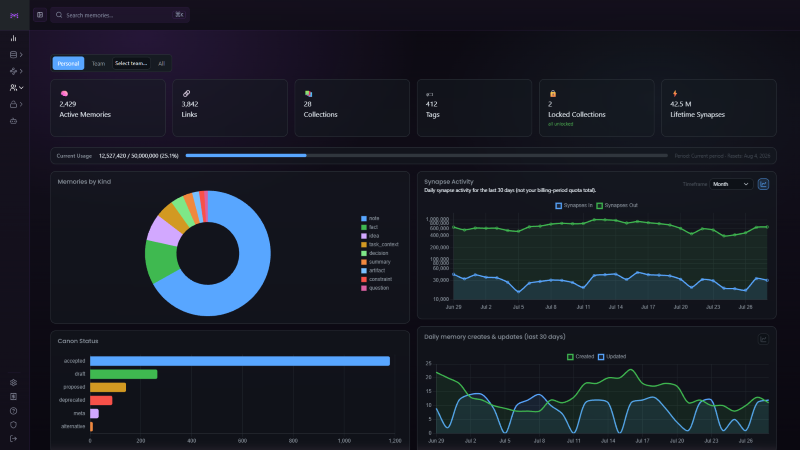Open the stacked layers settings sidebar icon
This screenshot has height=450, width=800.
(x=13, y=382)
